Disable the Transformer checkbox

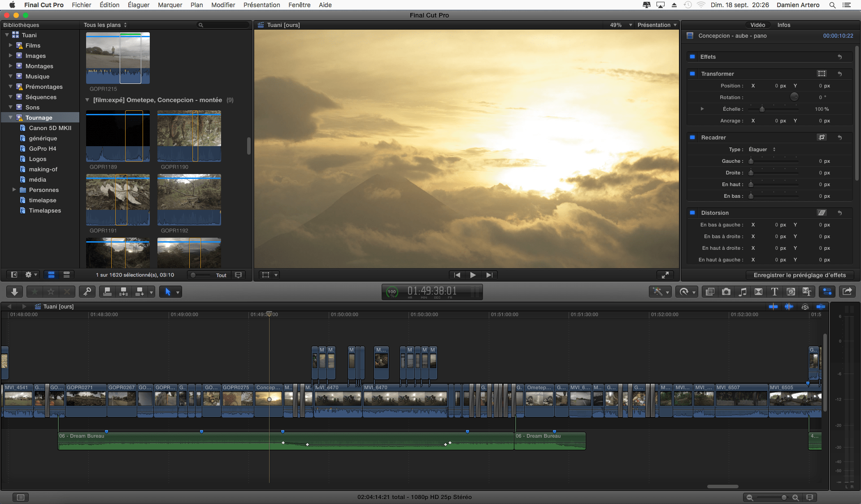692,74
